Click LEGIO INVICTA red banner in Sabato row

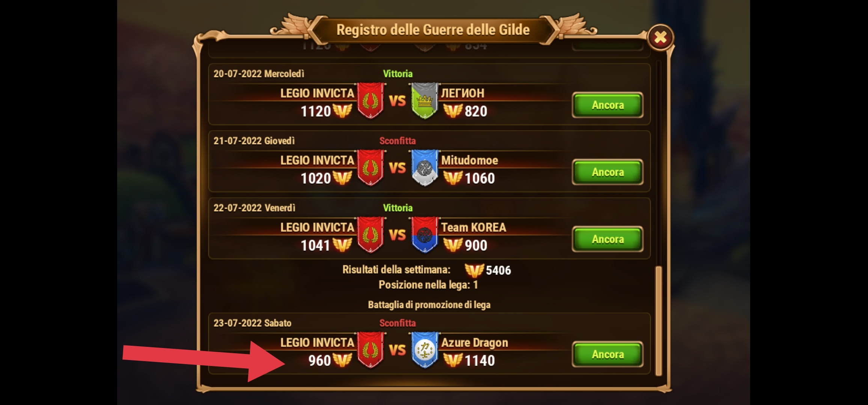pyautogui.click(x=371, y=350)
